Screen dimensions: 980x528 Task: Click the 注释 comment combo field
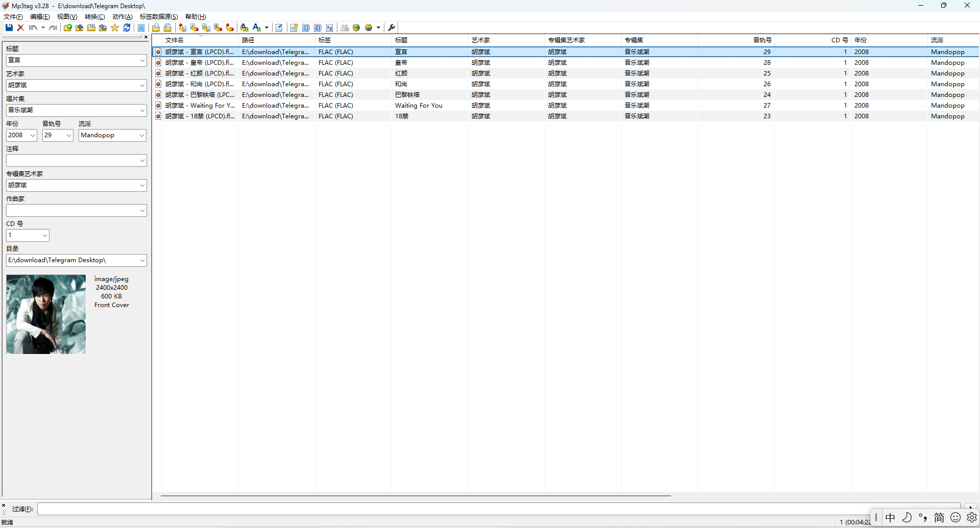tap(77, 160)
